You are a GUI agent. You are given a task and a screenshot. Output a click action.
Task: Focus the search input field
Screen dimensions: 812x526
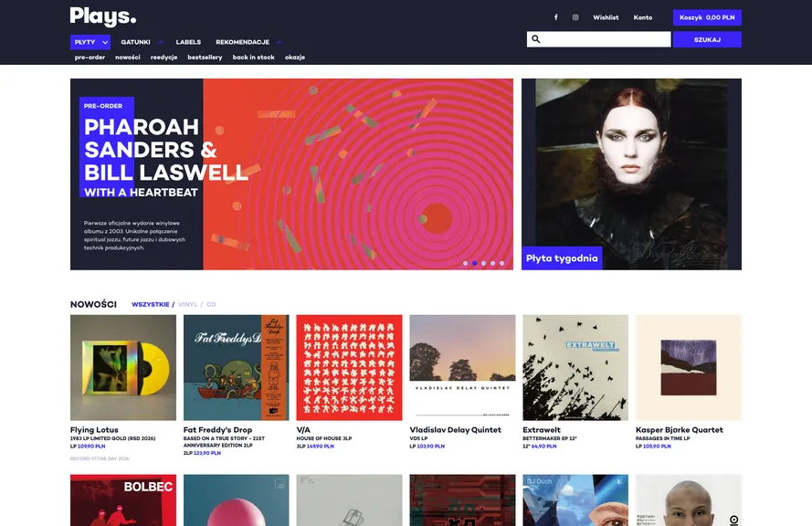pyautogui.click(x=598, y=39)
